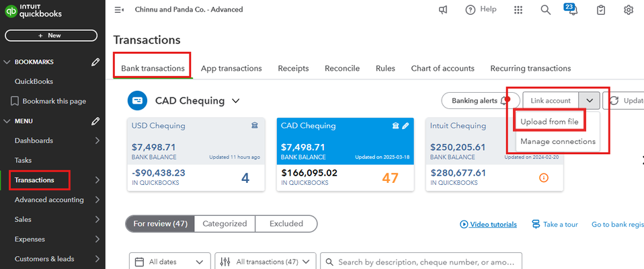Select the Excluded filter
The height and width of the screenshot is (269, 644).
click(x=286, y=224)
